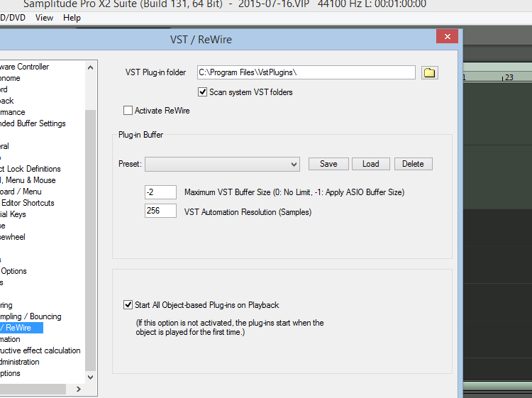Close the VST / ReWire dialog
The height and width of the screenshot is (398, 532).
(x=447, y=37)
